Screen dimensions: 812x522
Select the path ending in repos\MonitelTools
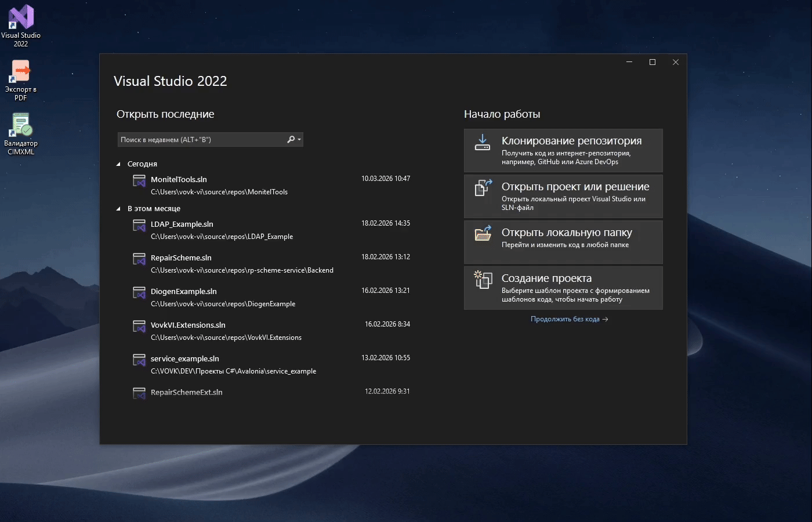coord(219,192)
